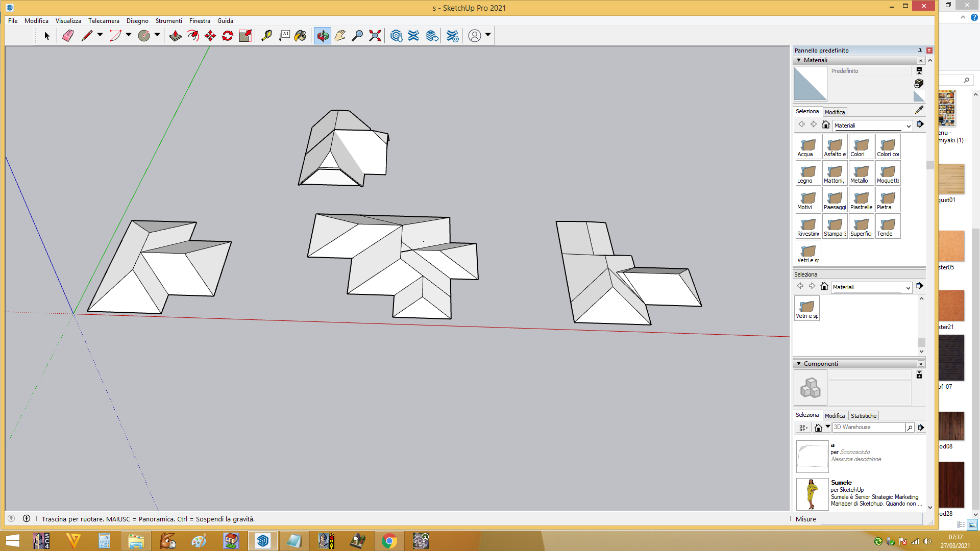Image resolution: width=980 pixels, height=551 pixels.
Task: Open the Modifica menu
Action: [x=36, y=21]
